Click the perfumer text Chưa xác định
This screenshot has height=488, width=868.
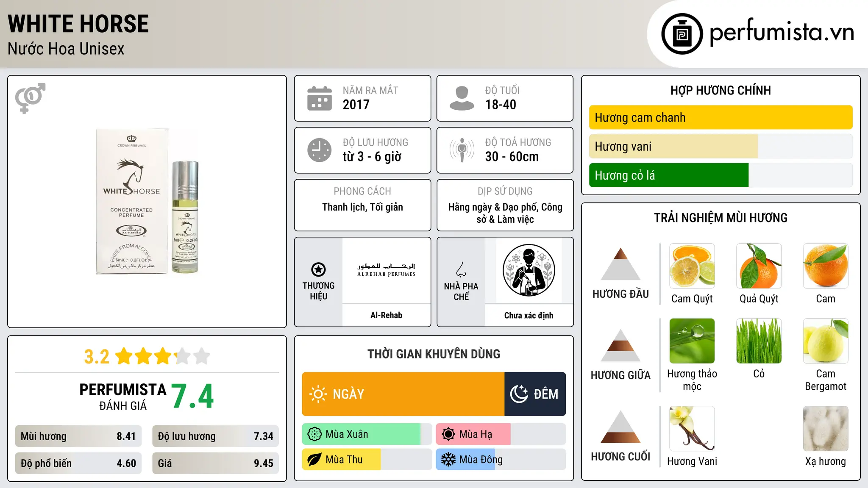click(x=529, y=315)
